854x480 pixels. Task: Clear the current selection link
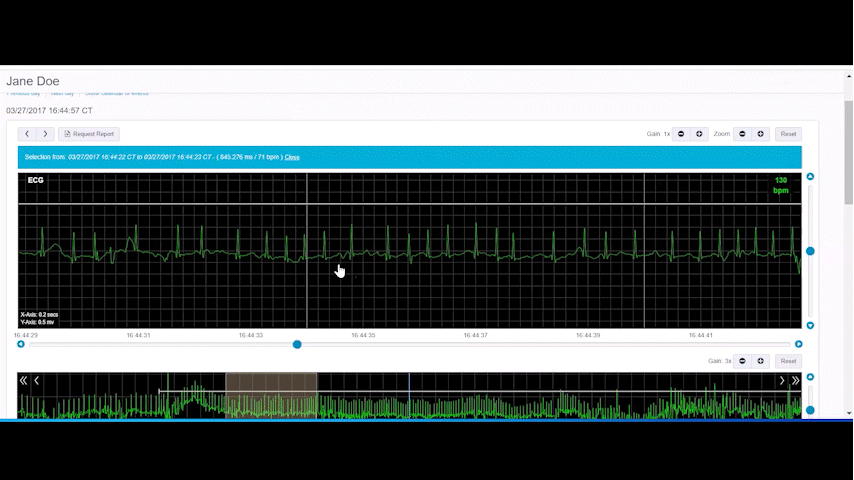pos(292,157)
